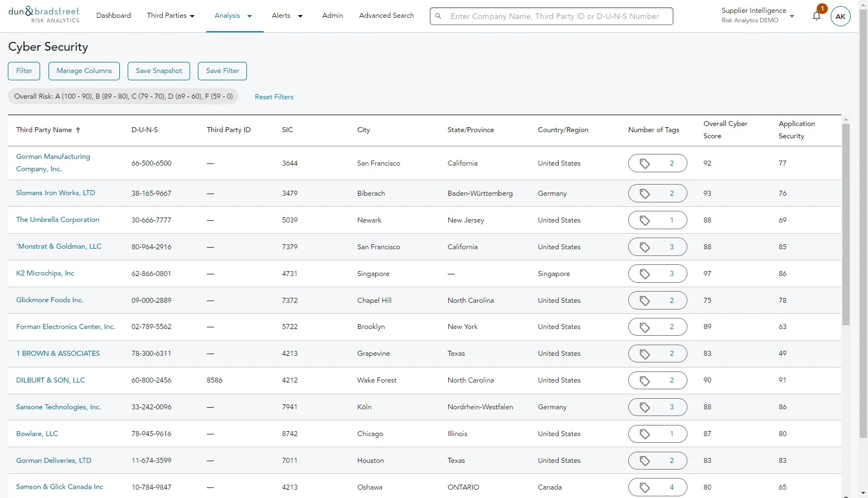Select D-U-N-S value 66-500-6500
This screenshot has width=868, height=498.
click(152, 163)
